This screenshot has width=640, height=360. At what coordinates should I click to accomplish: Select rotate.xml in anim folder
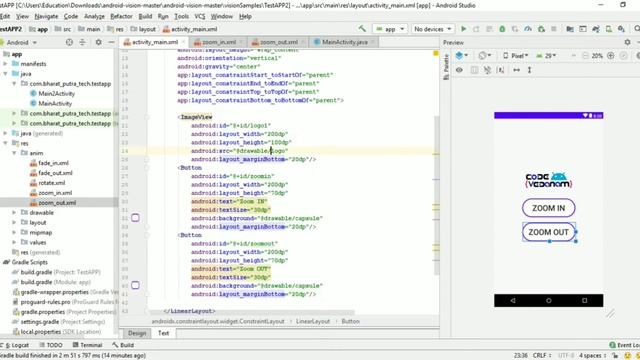point(52,183)
